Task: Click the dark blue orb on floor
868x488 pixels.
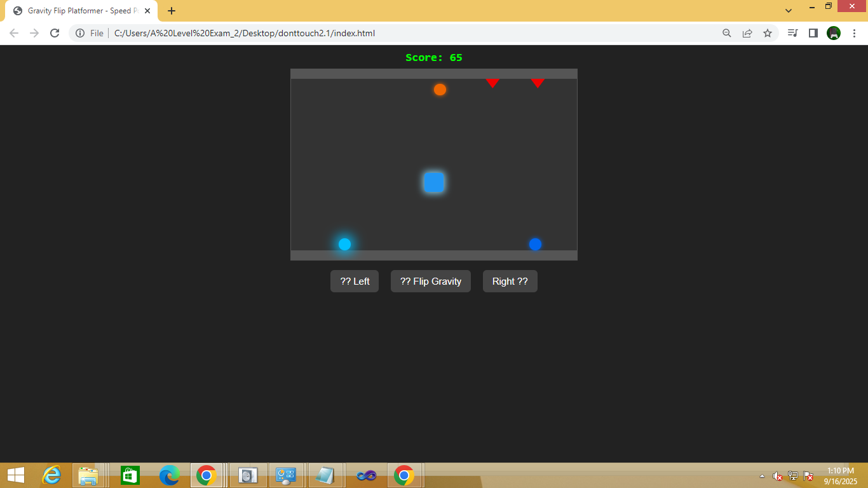Action: [535, 244]
